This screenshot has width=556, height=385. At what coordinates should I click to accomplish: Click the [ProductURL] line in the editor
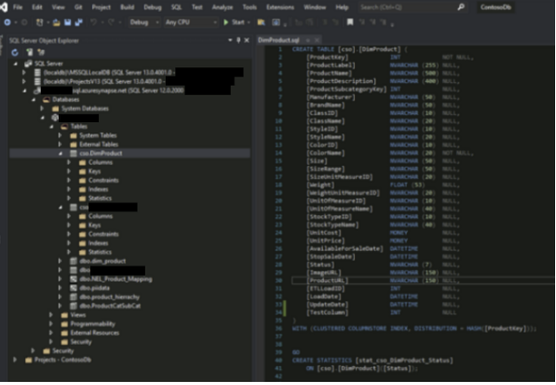(x=327, y=280)
